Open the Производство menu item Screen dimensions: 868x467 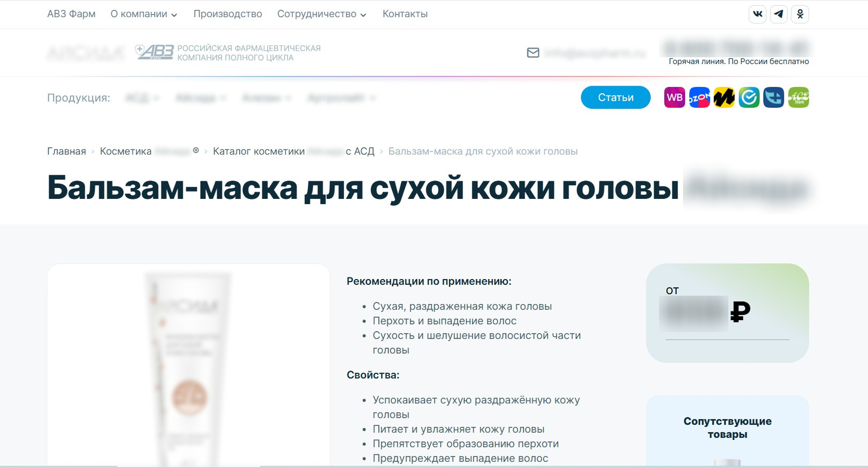tap(228, 14)
